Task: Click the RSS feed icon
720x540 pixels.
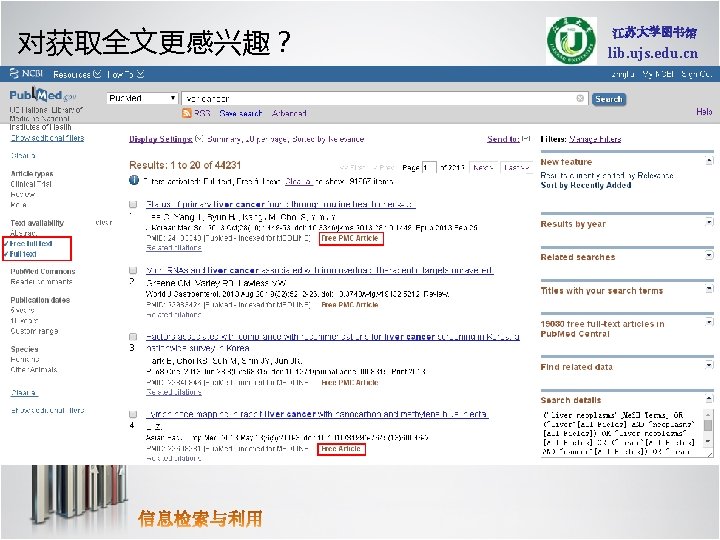Action: pyautogui.click(x=187, y=113)
